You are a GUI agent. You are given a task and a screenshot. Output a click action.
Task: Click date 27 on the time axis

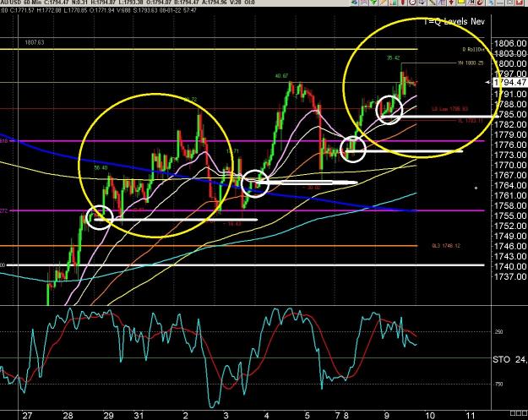[27, 415]
